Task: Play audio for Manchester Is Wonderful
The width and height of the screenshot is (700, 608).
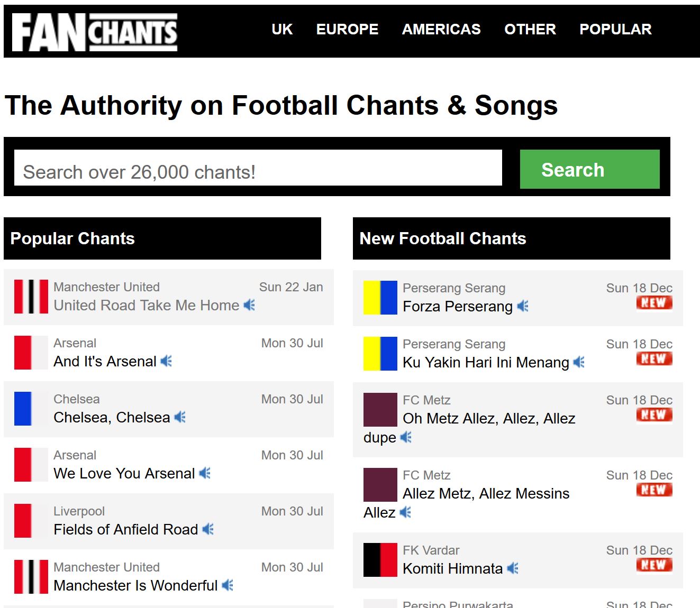Action: pos(228,585)
